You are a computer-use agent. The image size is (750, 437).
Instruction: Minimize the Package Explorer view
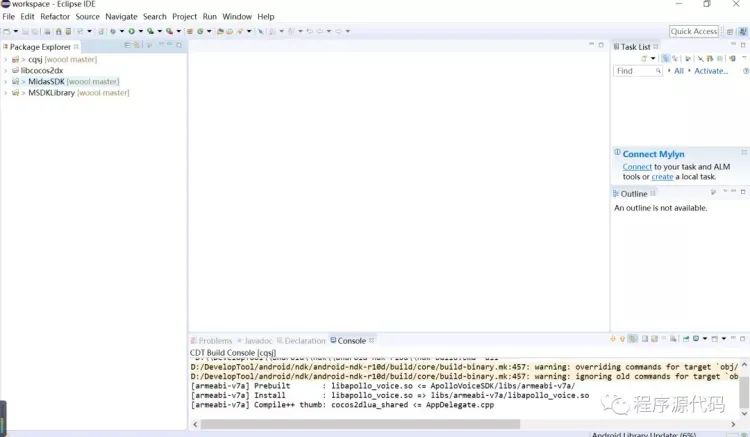[169, 44]
